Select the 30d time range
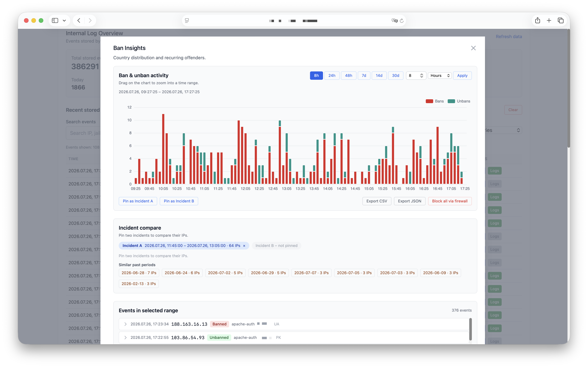 coord(395,75)
